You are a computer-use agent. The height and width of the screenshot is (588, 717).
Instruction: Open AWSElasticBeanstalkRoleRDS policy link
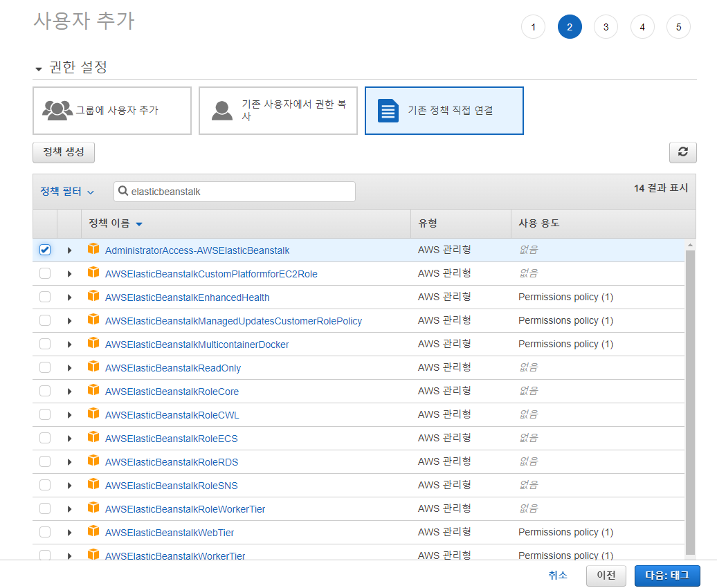point(172,462)
